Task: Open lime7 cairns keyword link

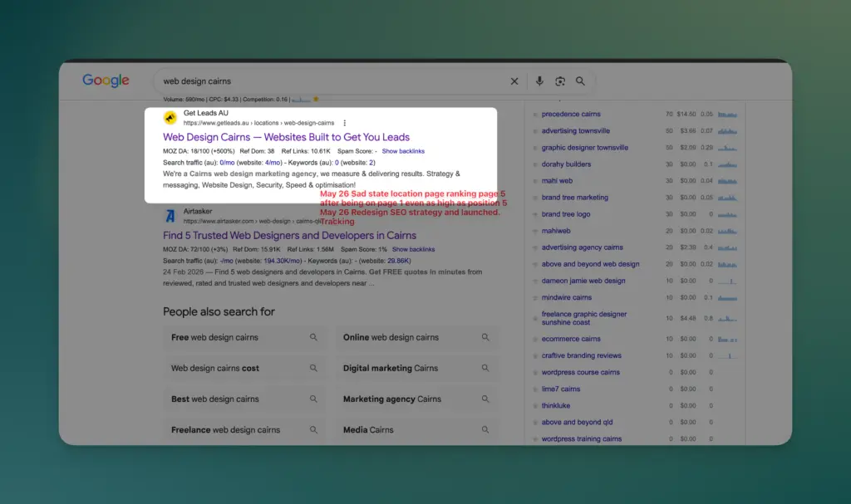Action: click(561, 389)
